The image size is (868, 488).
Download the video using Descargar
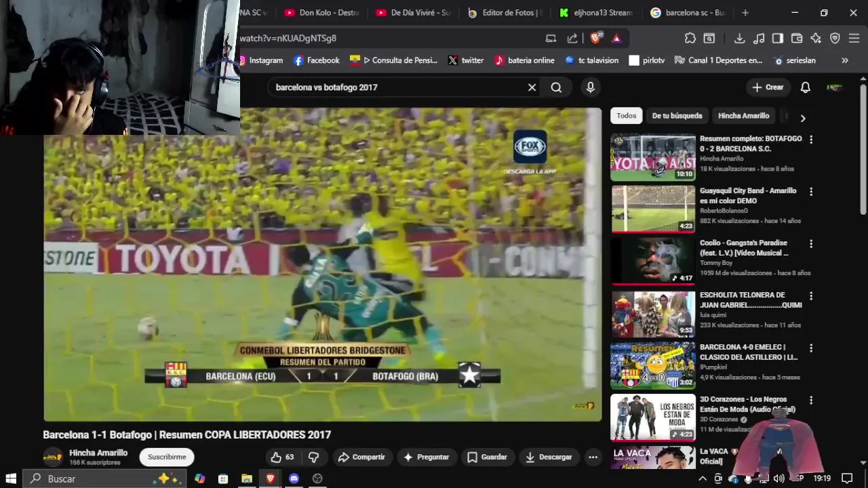pyautogui.click(x=549, y=457)
